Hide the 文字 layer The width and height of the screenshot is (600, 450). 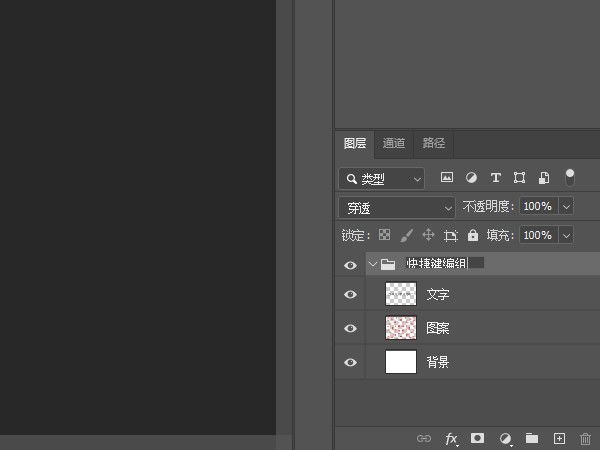tap(350, 294)
